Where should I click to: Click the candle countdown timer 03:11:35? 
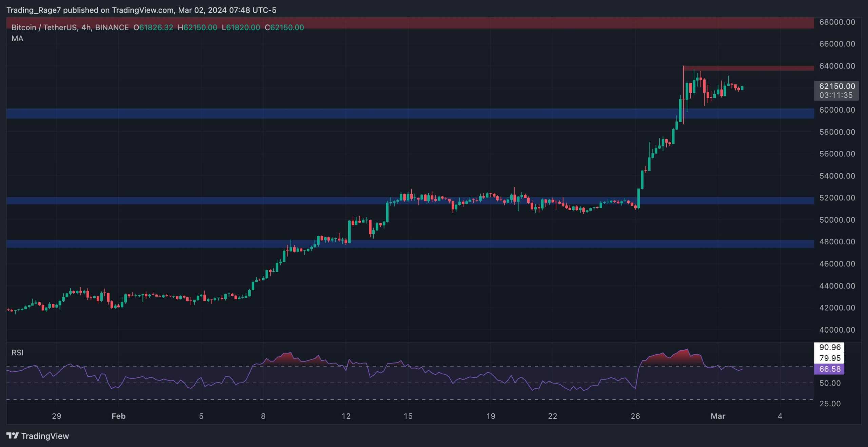[x=836, y=95]
